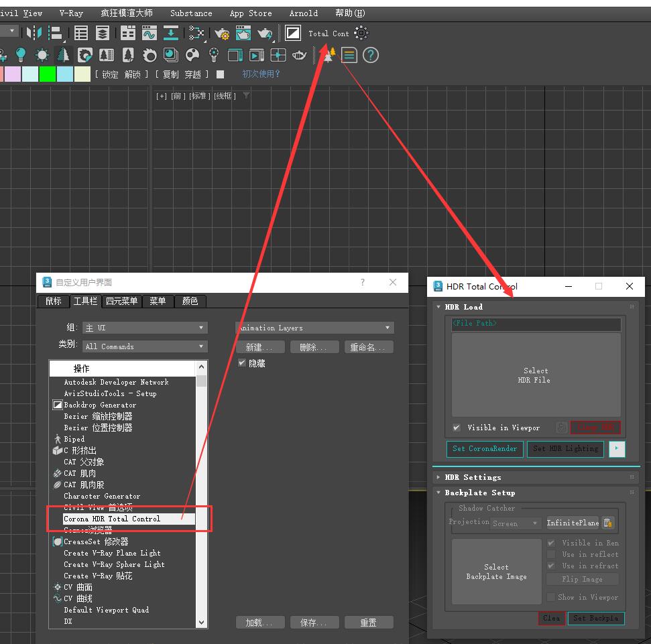Click the Corona light bulb icon
Image resolution: width=651 pixels, height=644 pixels.
click(x=20, y=55)
